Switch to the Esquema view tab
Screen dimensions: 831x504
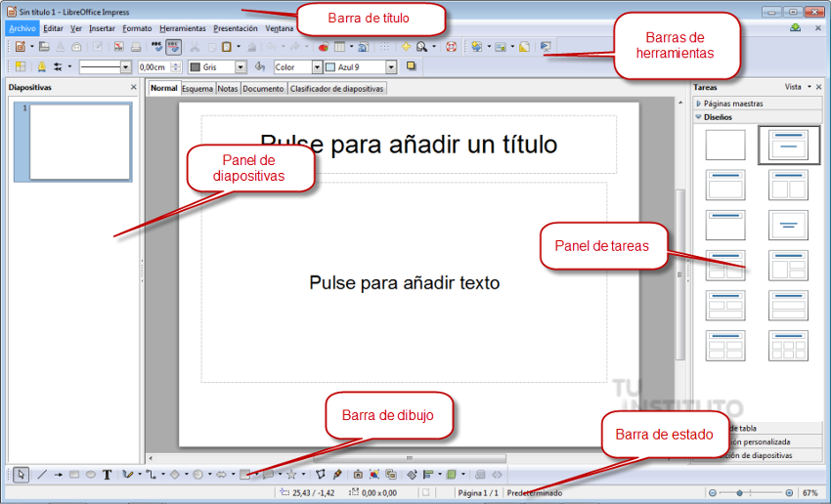[x=197, y=88]
